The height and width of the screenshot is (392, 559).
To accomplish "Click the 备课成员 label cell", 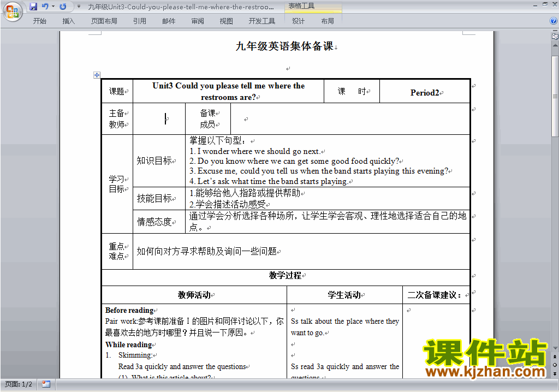I will tap(208, 119).
